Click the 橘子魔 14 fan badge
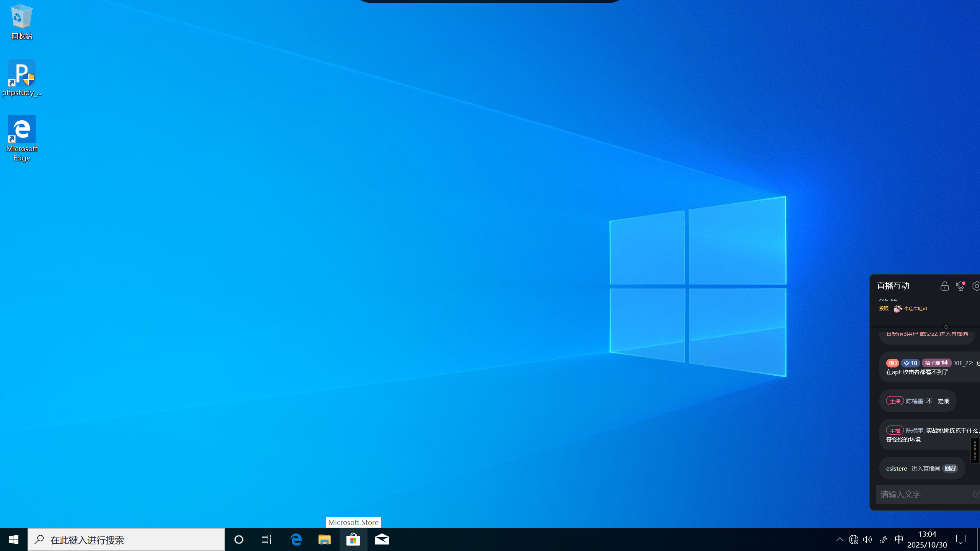 point(936,363)
